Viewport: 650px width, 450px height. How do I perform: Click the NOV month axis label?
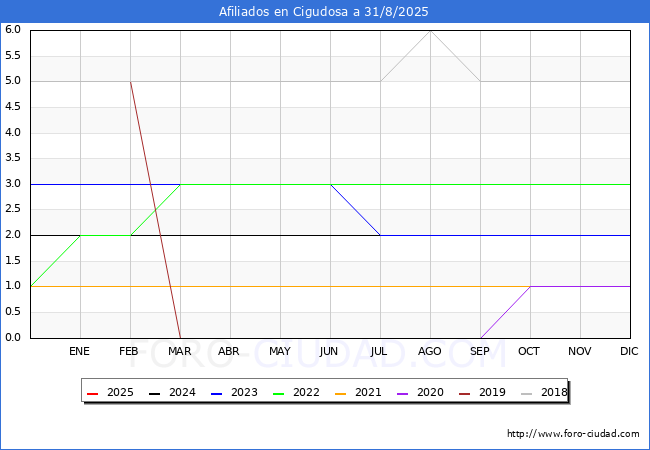click(x=580, y=351)
